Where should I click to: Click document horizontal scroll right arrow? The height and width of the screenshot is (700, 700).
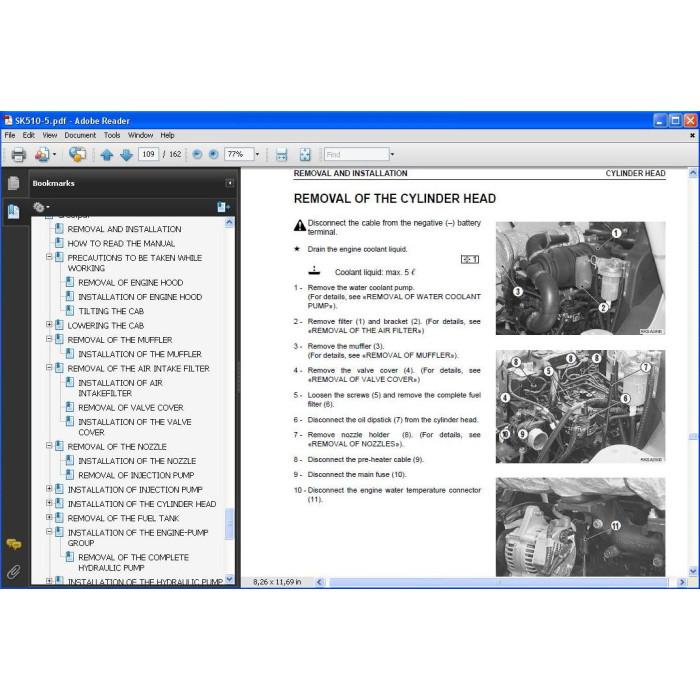[682, 582]
